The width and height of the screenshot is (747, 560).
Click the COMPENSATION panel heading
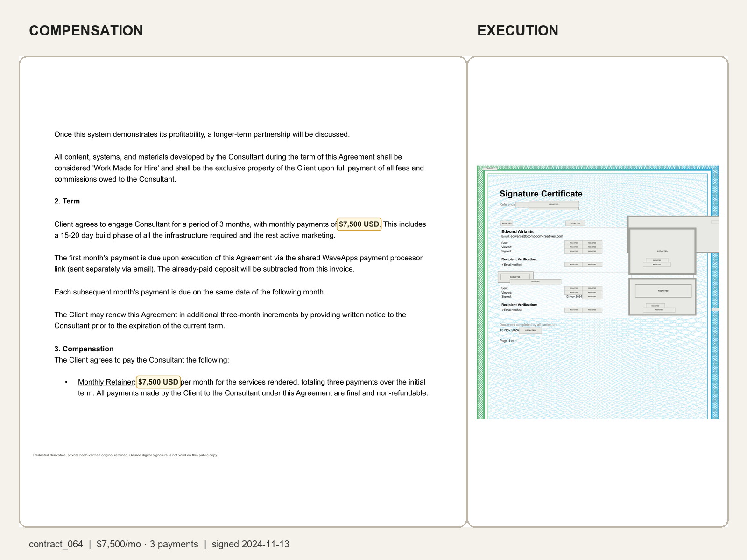(86, 31)
